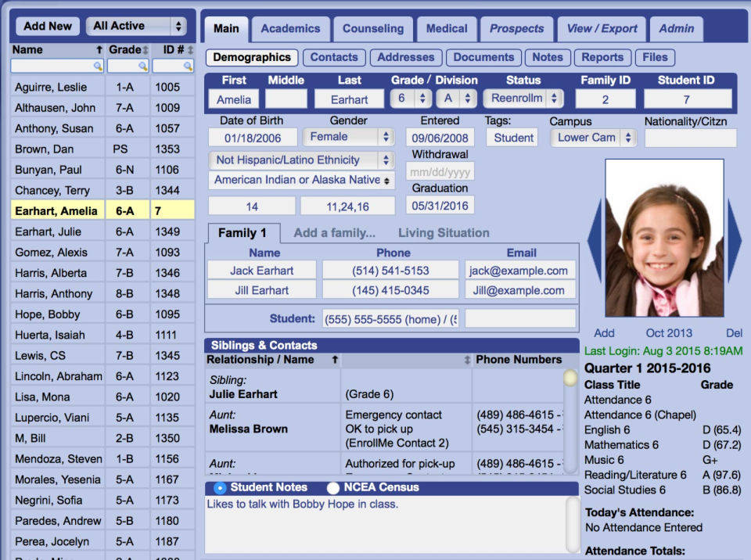Open the Gender dropdown showing Female

[x=348, y=137]
